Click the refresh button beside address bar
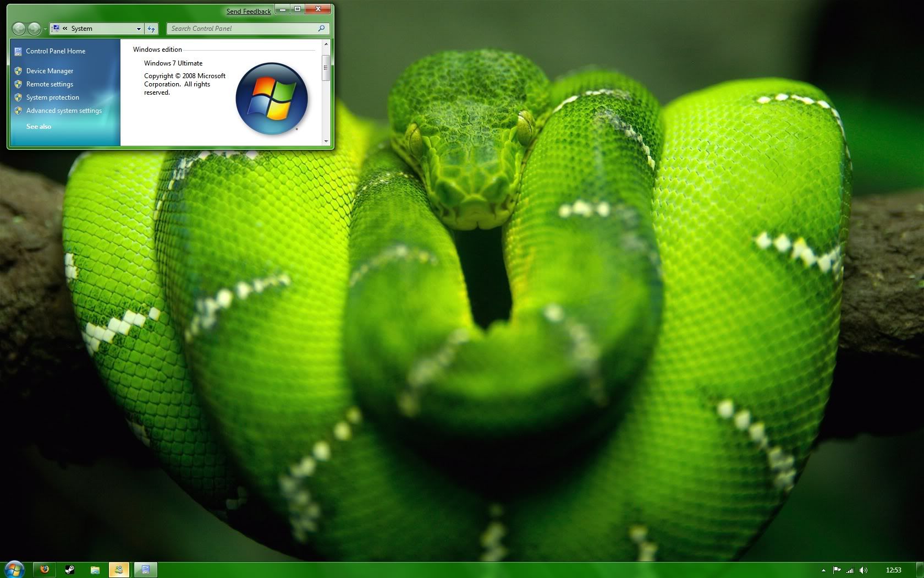 (x=151, y=29)
